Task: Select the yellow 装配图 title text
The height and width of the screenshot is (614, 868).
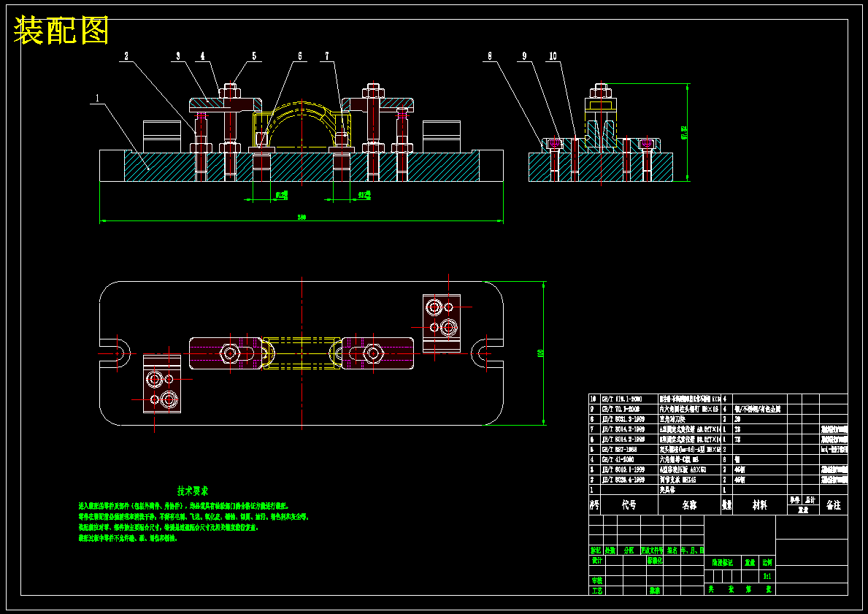Action: (x=61, y=31)
